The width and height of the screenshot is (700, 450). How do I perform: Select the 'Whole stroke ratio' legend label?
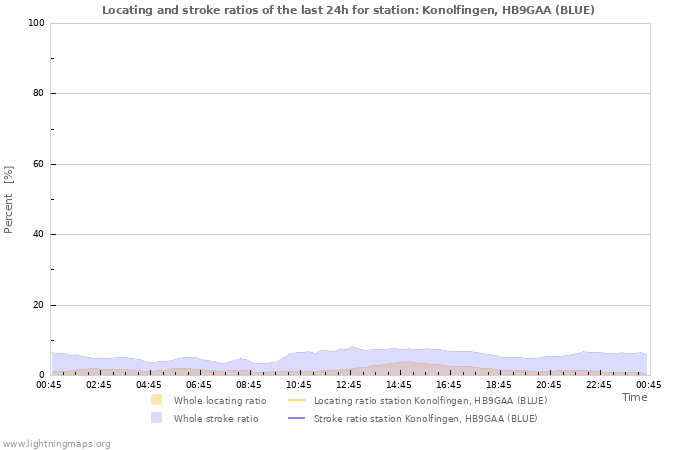click(x=215, y=418)
